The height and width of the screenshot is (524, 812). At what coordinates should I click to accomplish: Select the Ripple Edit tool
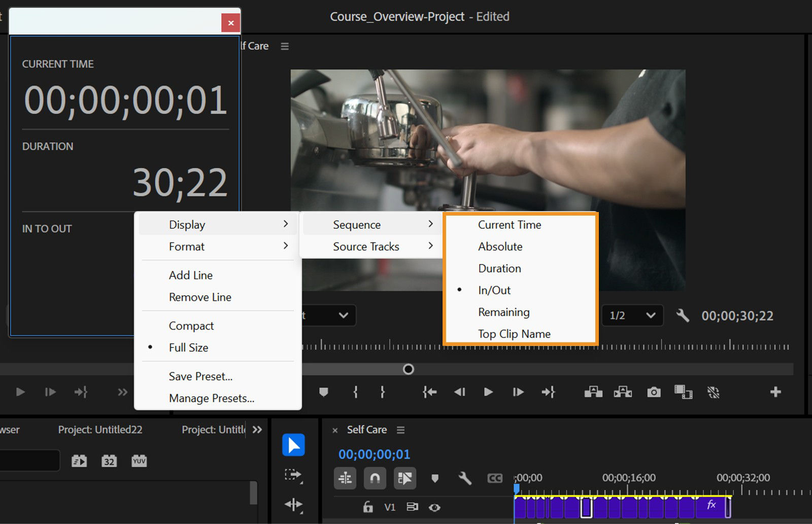tap(293, 505)
